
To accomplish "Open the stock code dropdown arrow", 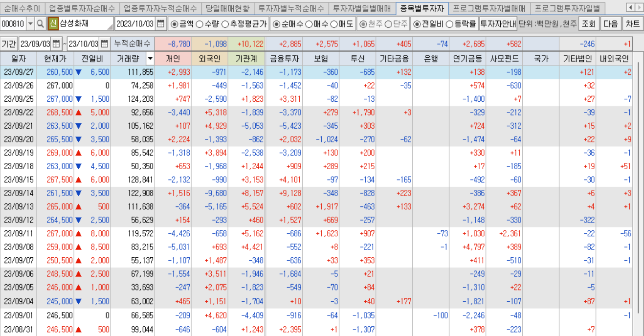I will tap(31, 23).
